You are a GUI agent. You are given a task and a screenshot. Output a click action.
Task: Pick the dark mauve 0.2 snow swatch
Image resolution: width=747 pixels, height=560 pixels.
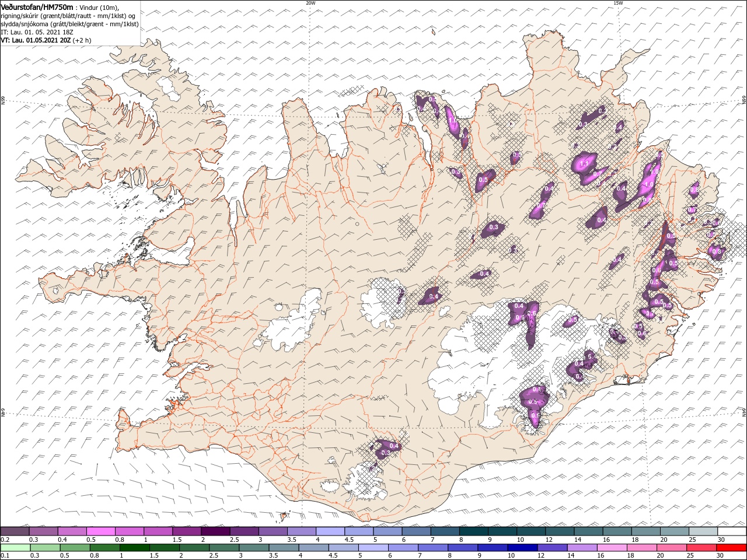(x=15, y=531)
